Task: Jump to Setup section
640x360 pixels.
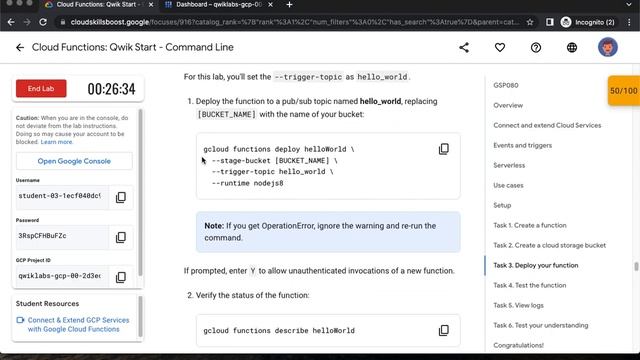Action: 502,205
